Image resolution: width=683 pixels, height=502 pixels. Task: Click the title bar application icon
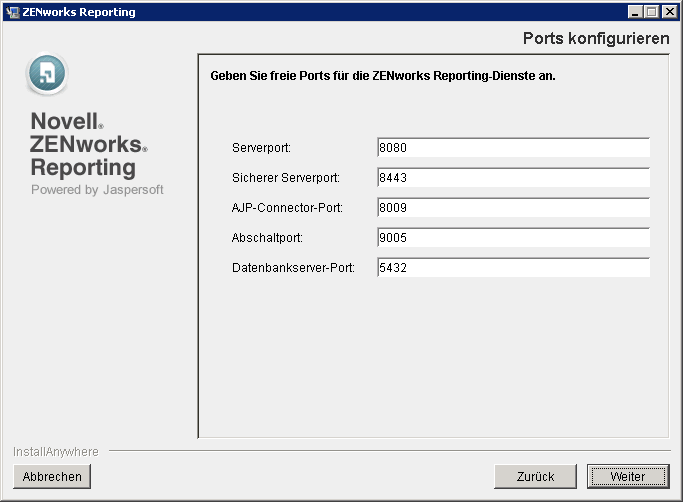pyautogui.click(x=12, y=12)
